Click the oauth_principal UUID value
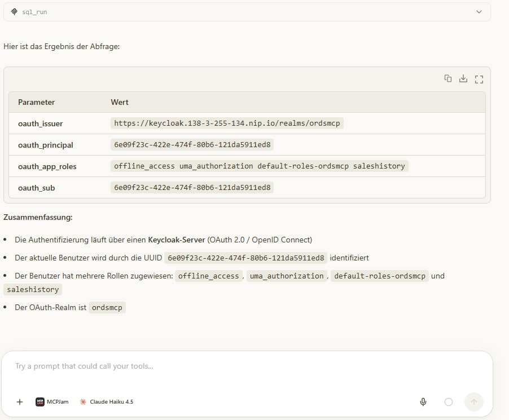509x420 pixels. click(192, 145)
